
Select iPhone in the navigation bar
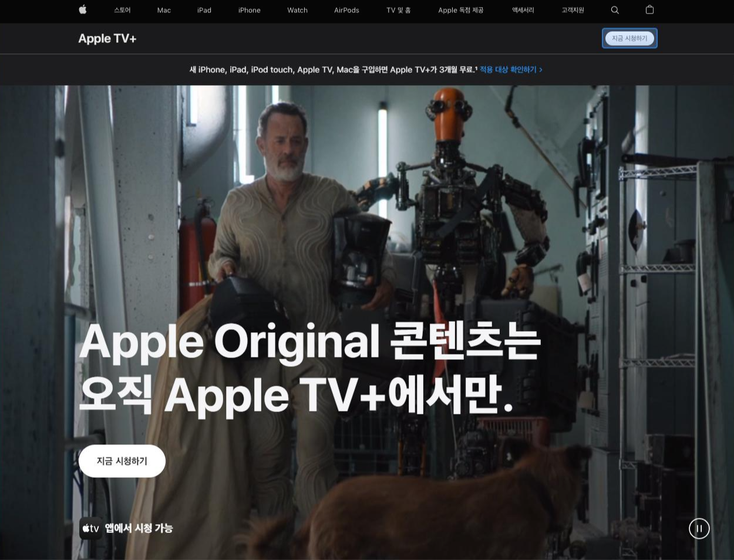click(250, 10)
